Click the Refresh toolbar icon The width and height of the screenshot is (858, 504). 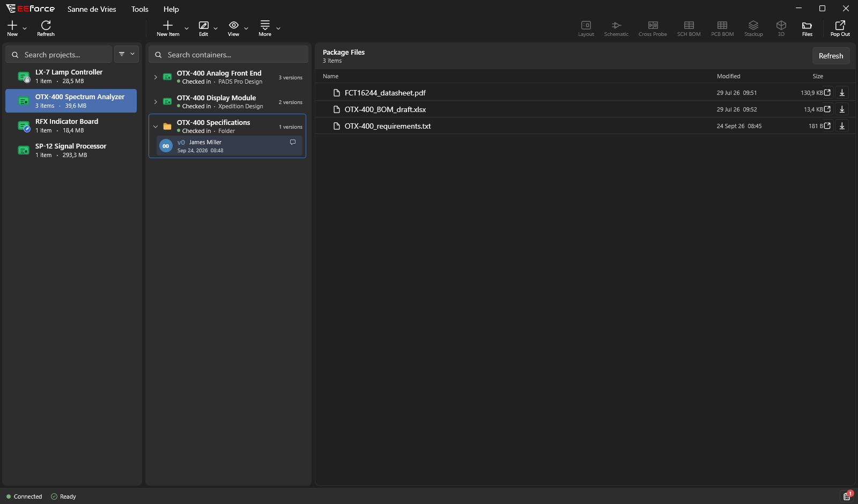pos(46,28)
